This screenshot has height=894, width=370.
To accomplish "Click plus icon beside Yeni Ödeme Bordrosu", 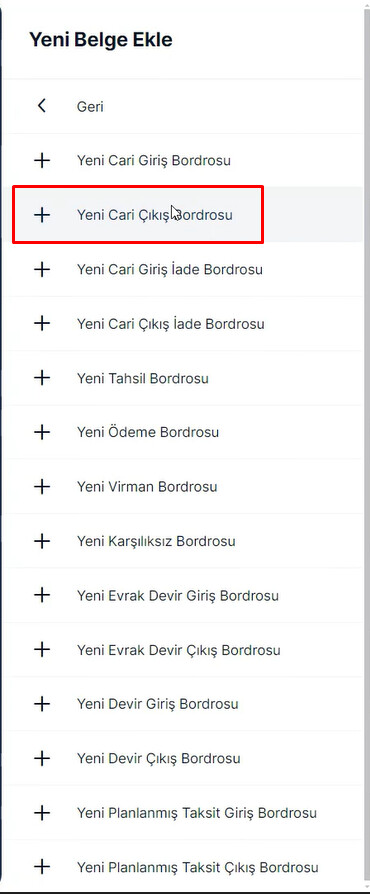I will 42,432.
